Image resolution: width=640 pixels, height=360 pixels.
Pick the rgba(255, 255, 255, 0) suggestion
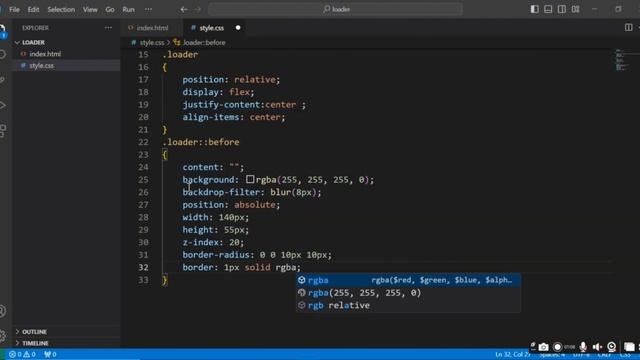point(408,293)
